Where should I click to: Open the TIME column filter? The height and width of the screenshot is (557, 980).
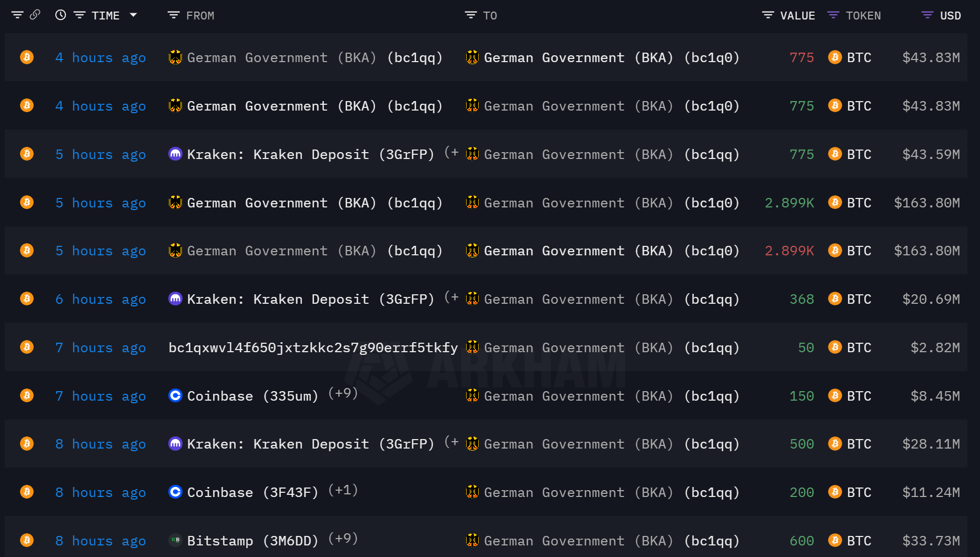pos(79,15)
